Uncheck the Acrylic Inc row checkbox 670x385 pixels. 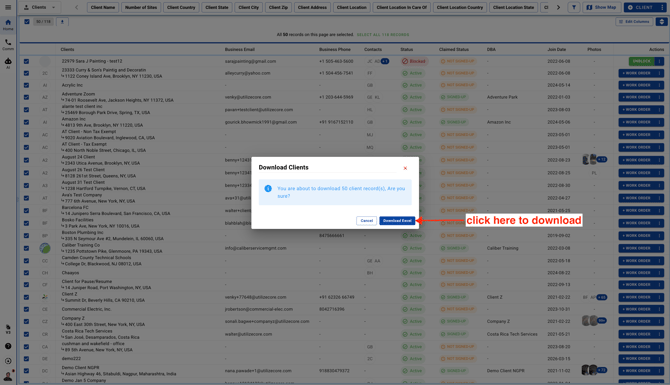coord(26,85)
